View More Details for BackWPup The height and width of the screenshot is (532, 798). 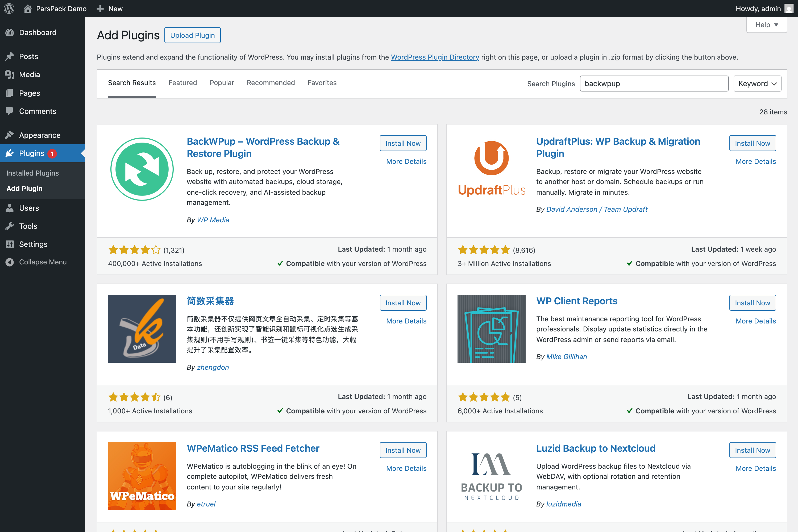point(406,161)
